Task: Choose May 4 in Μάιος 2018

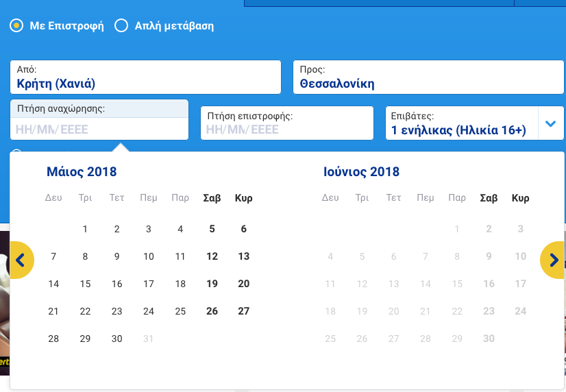Action: click(180, 229)
